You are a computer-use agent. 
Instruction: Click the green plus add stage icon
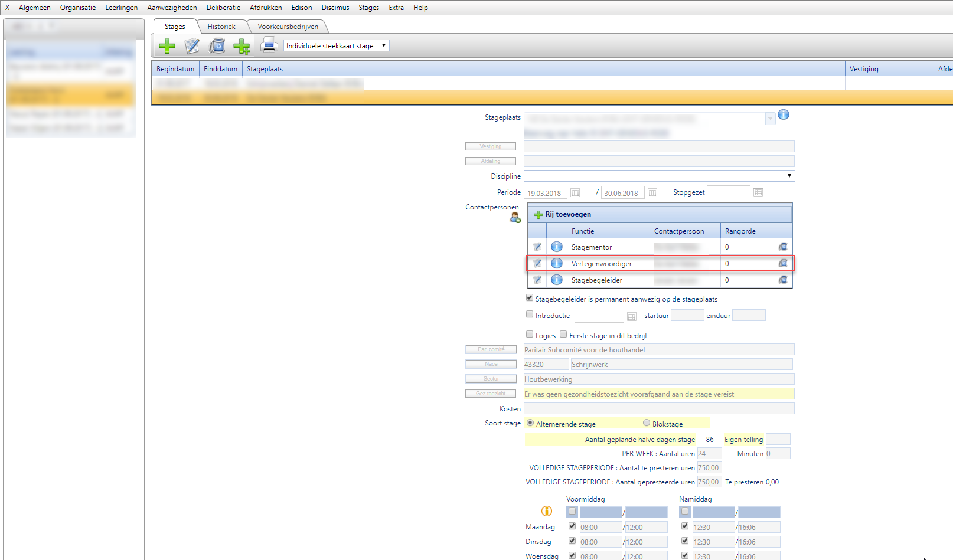point(167,46)
